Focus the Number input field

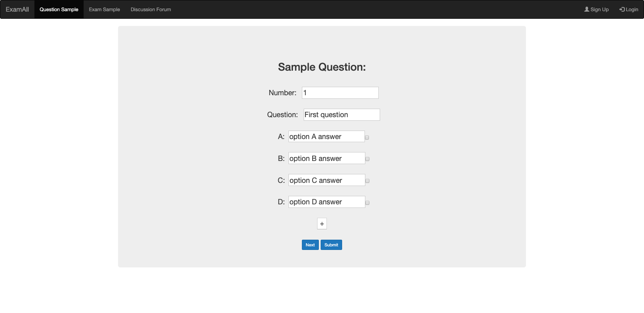point(340,93)
